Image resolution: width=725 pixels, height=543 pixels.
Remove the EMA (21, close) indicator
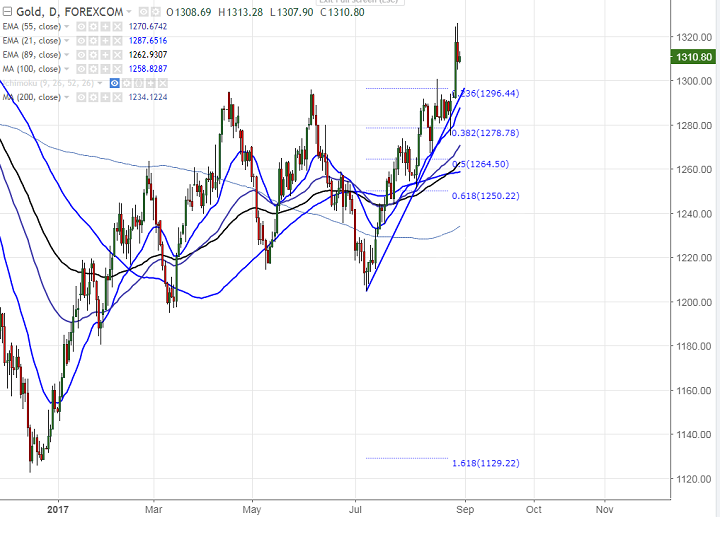[x=117, y=41]
